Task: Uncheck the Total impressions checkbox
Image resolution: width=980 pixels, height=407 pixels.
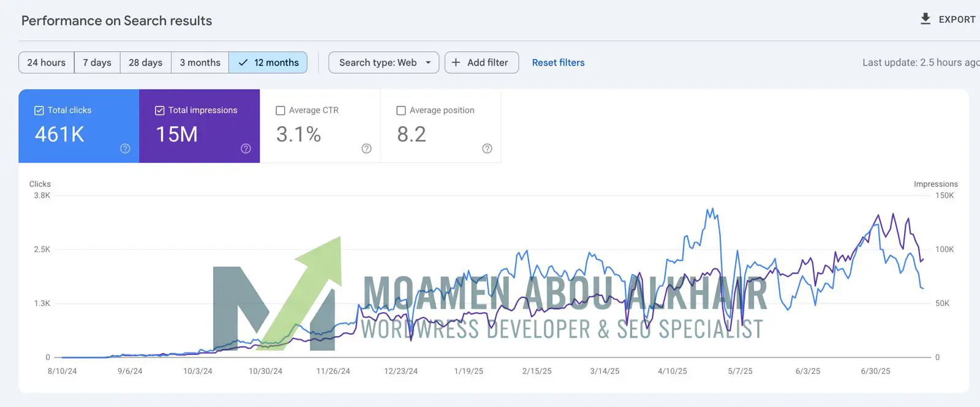Action: 160,111
